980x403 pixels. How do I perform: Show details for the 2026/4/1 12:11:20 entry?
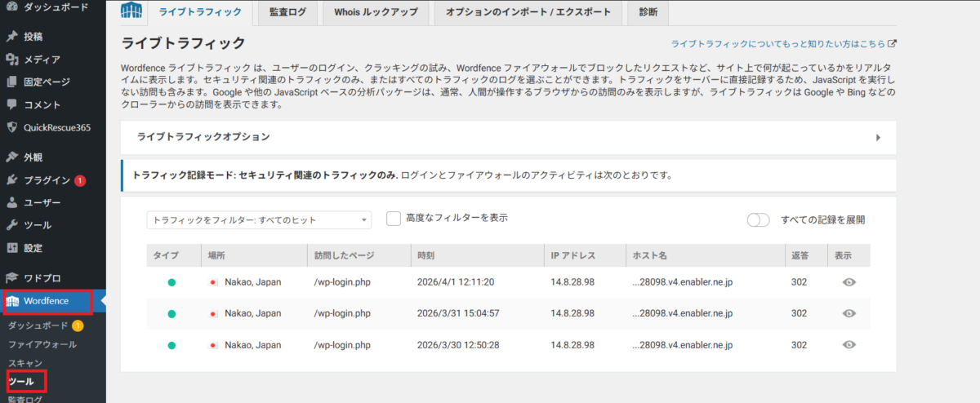pos(849,282)
